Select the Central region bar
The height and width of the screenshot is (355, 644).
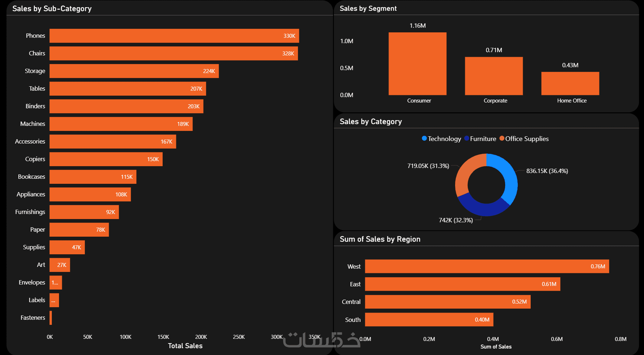point(448,302)
